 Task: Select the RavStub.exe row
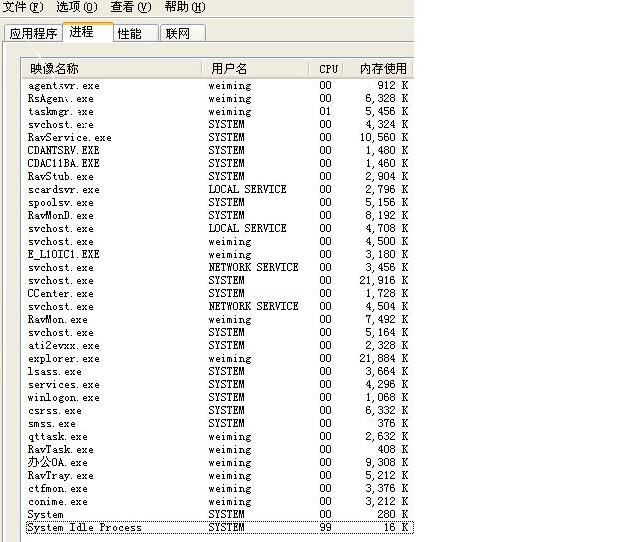pos(218,177)
